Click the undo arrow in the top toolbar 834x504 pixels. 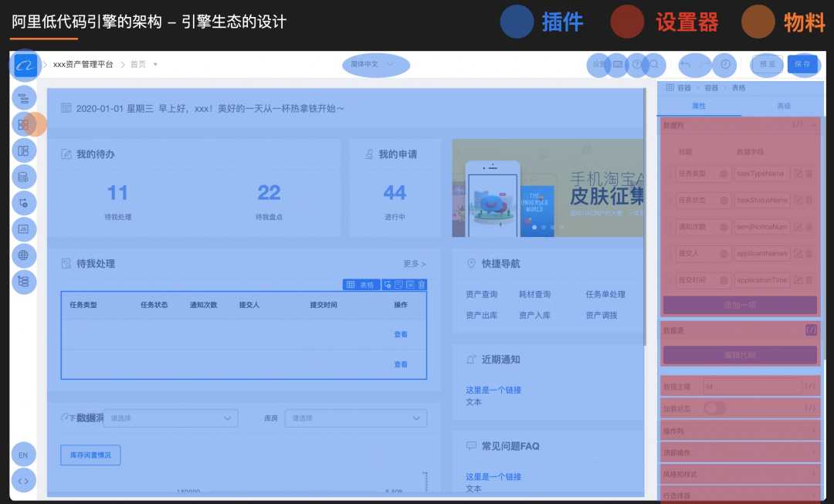(x=686, y=65)
